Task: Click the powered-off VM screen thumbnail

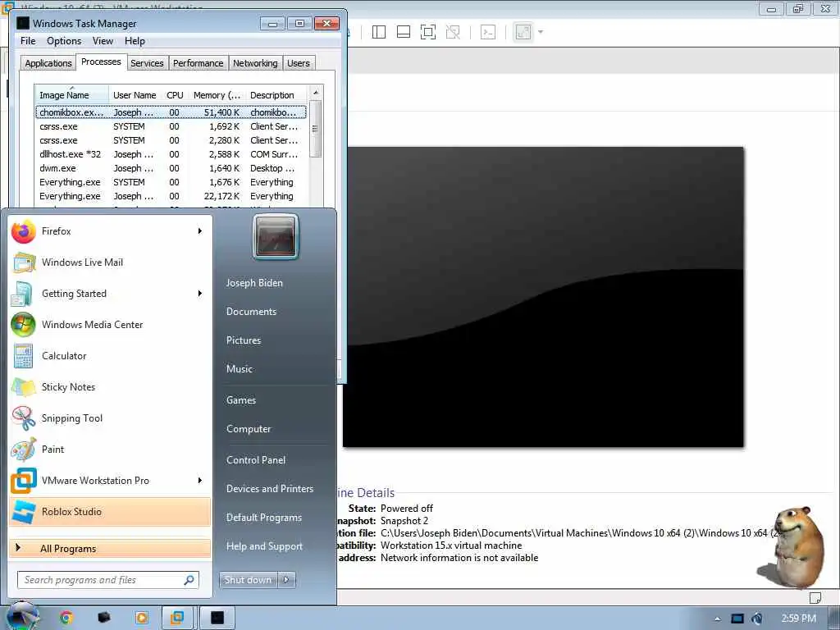Action: pos(543,297)
